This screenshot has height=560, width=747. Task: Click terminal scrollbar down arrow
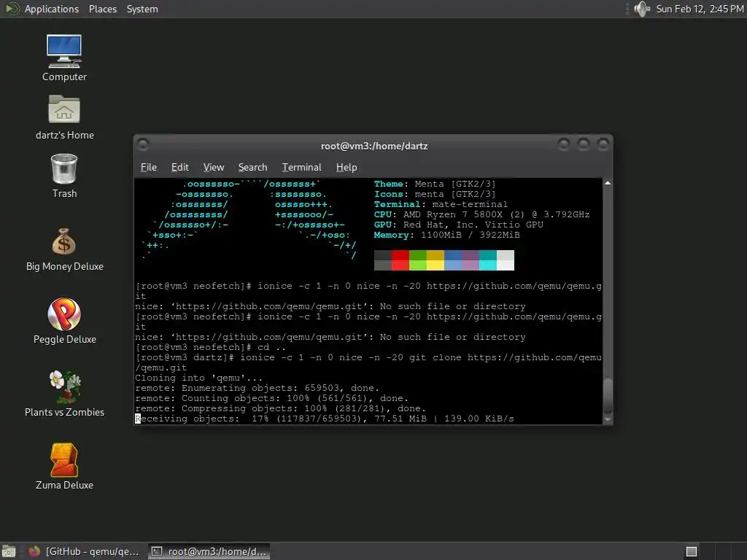click(x=608, y=419)
